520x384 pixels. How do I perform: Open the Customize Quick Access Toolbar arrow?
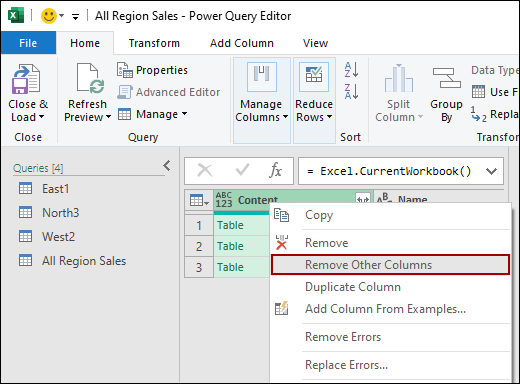(x=76, y=16)
